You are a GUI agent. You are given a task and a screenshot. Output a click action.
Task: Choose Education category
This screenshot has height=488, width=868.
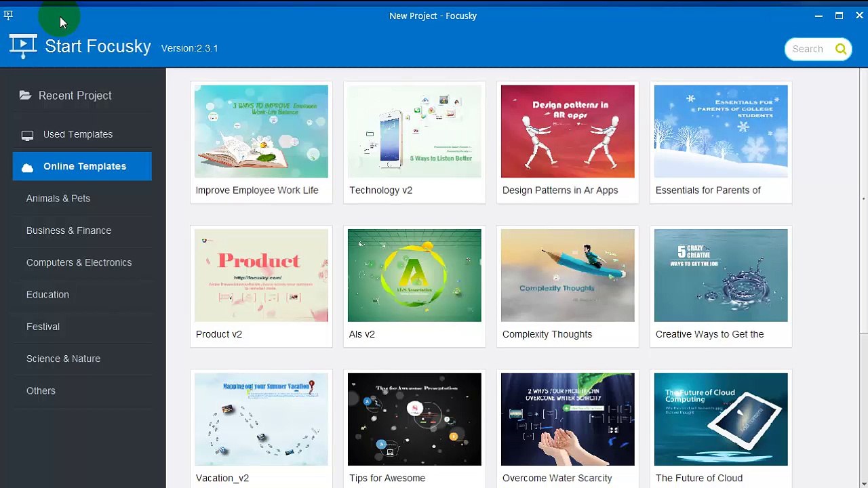(x=47, y=294)
